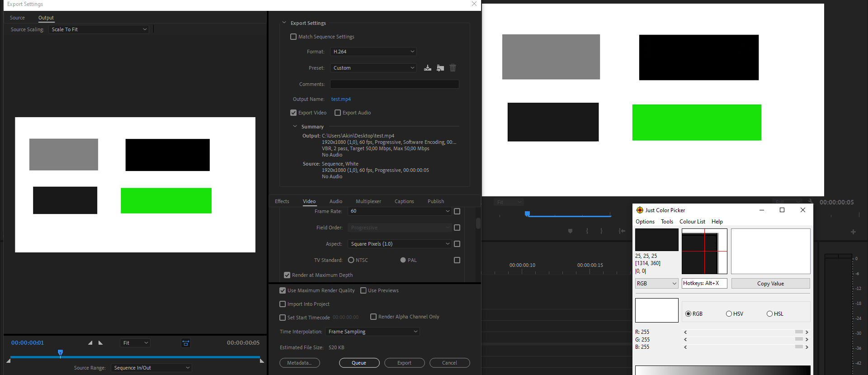Click right arrow of B slider

click(807, 347)
